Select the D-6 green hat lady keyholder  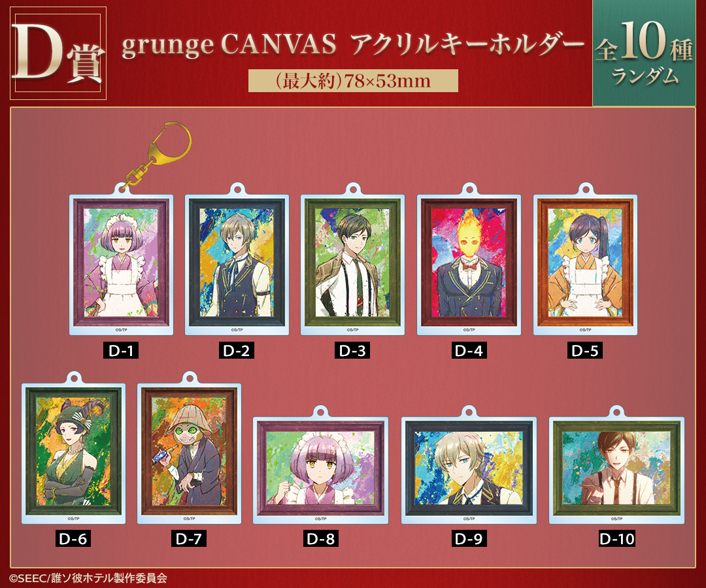pos(73,453)
